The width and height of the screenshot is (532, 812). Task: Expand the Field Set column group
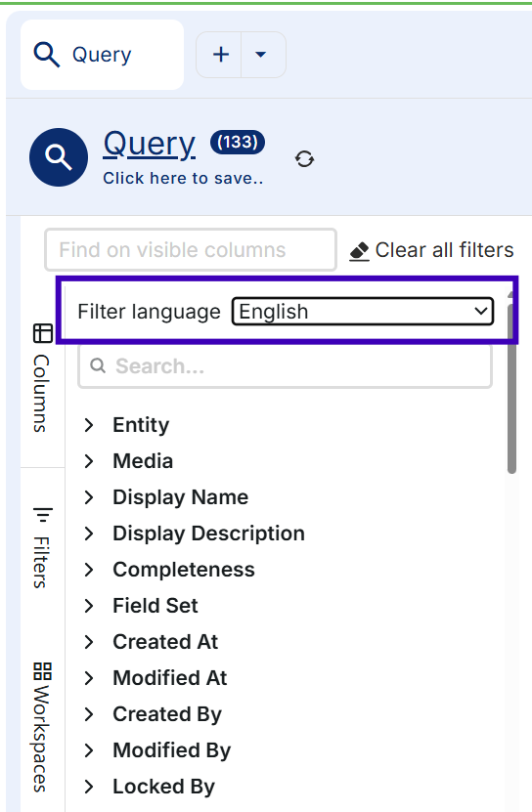point(89,606)
